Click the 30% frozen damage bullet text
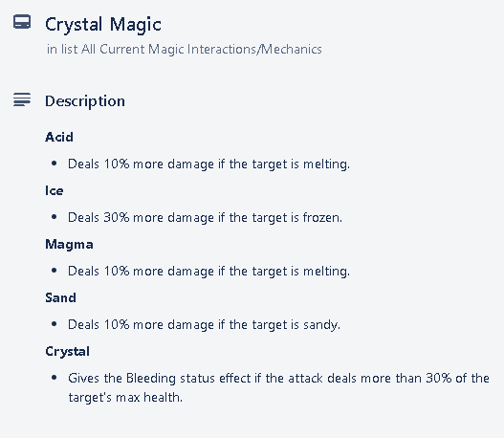 click(205, 218)
